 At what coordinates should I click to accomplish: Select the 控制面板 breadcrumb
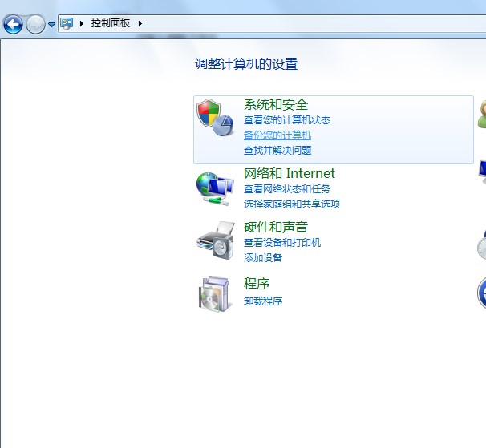click(x=111, y=23)
